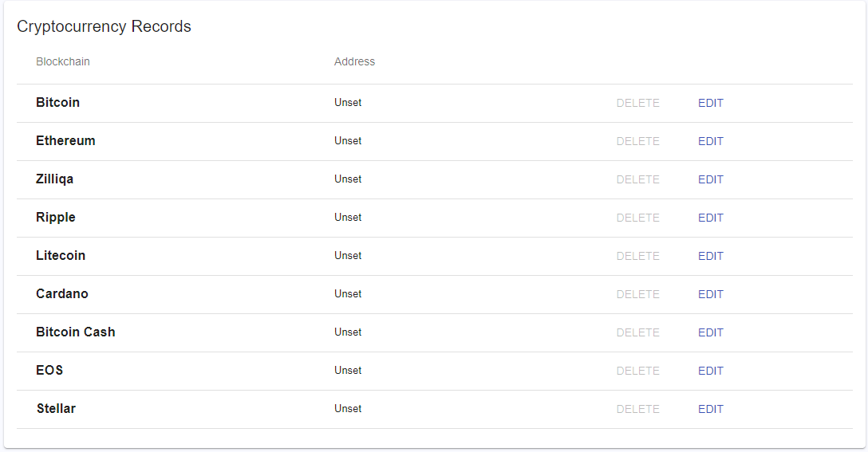The image size is (868, 452).
Task: Open EDIT for the Zilliqa row
Action: (710, 179)
